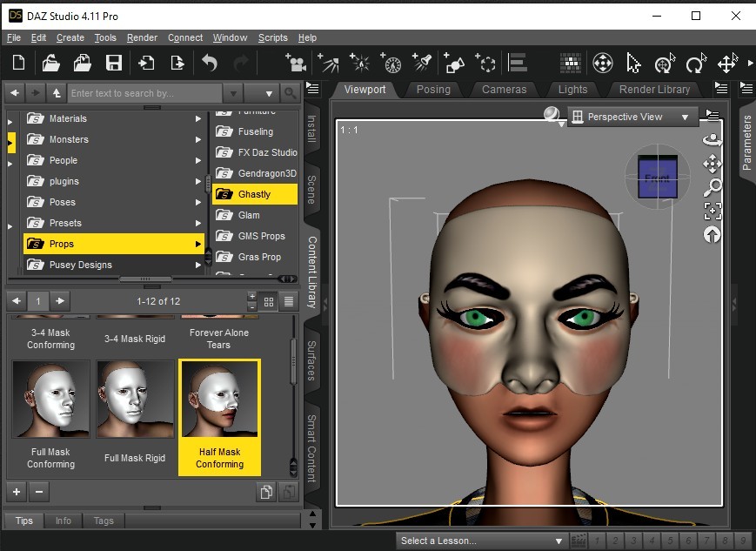Click the Export icon
Screen dimensions: 756x551
pyautogui.click(x=177, y=63)
